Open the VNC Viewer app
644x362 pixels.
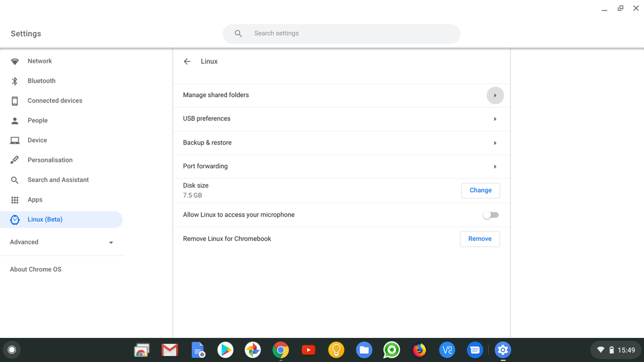pos(447,350)
